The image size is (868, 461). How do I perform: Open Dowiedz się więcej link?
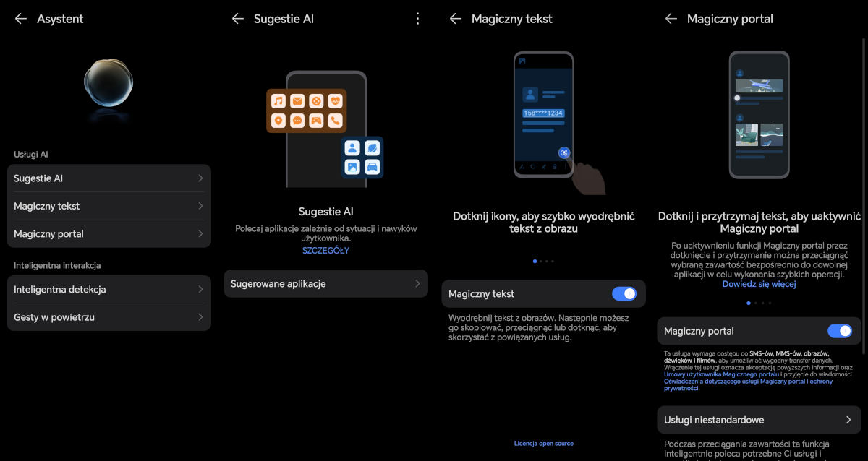click(x=759, y=284)
